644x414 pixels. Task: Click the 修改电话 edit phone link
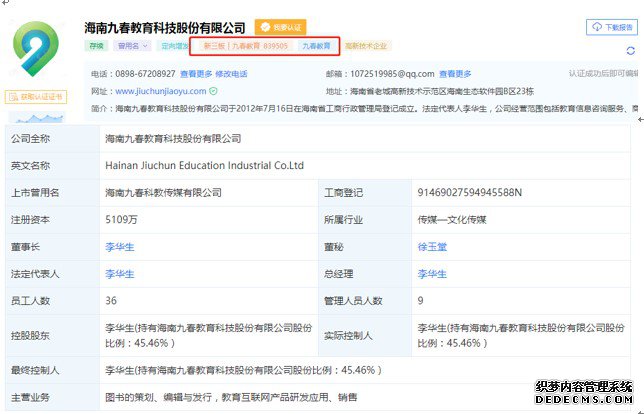tap(231, 74)
